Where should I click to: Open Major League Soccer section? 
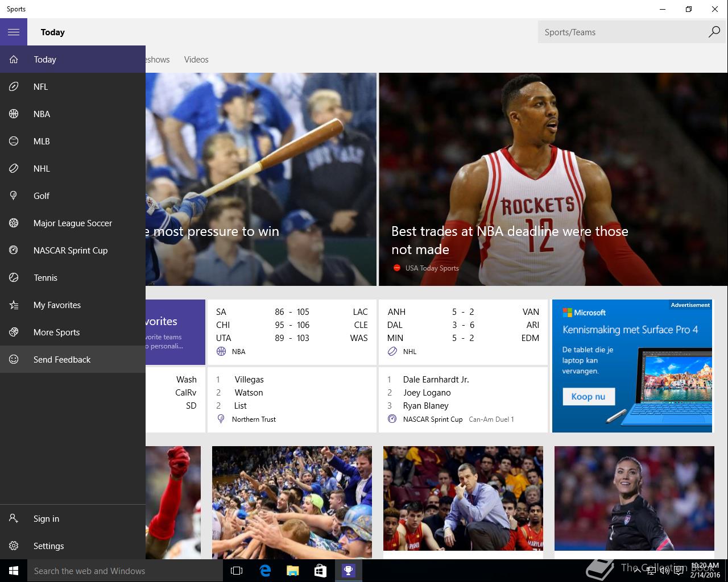click(x=73, y=223)
